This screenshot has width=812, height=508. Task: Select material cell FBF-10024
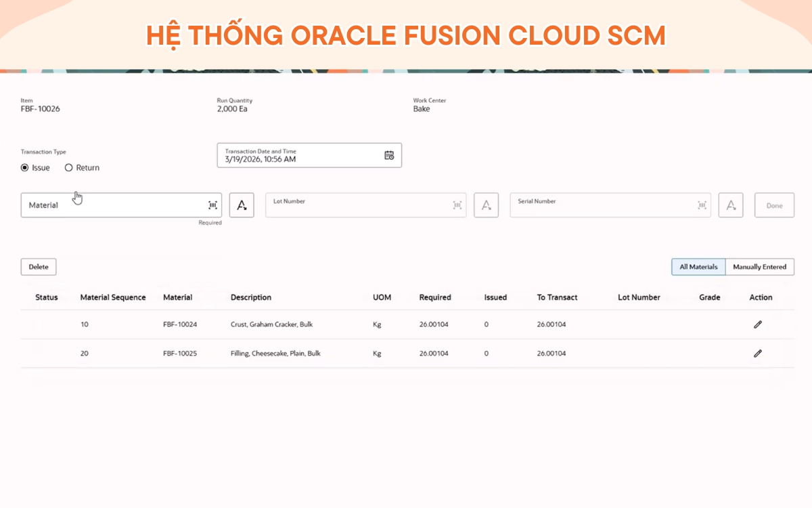[x=180, y=324]
